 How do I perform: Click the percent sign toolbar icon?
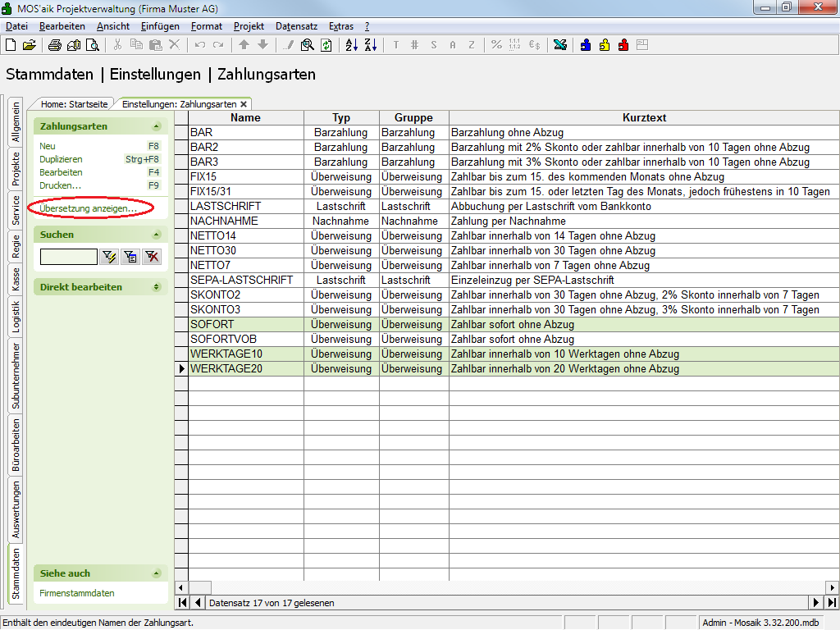pyautogui.click(x=496, y=45)
